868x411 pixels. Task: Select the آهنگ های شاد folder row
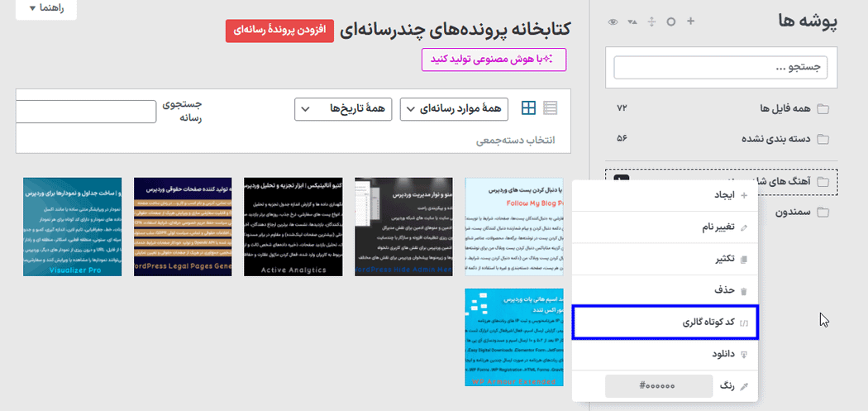click(x=722, y=182)
